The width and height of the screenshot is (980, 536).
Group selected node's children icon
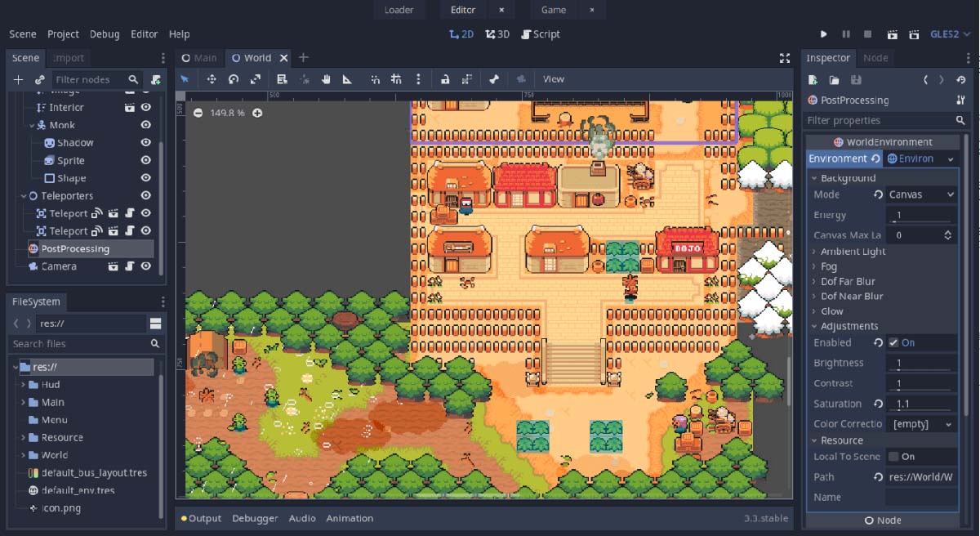point(466,79)
